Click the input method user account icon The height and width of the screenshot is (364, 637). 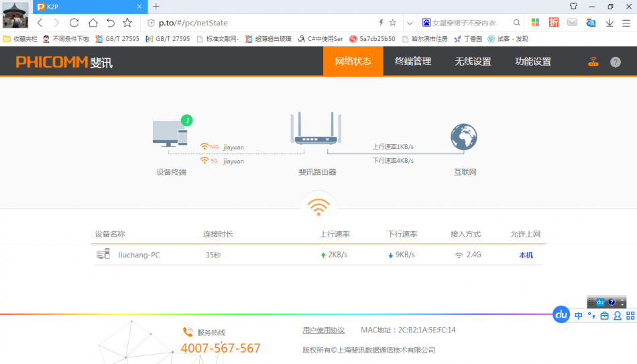(x=618, y=316)
